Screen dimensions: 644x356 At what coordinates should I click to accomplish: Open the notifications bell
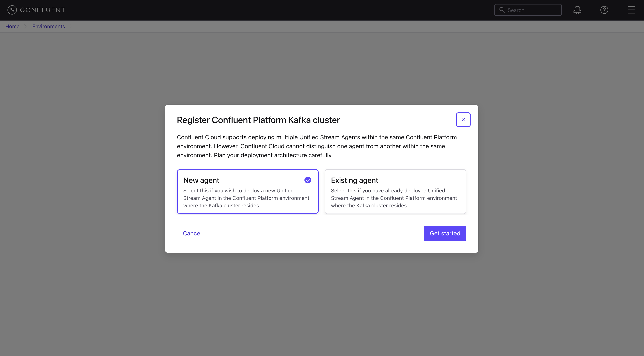coord(577,10)
